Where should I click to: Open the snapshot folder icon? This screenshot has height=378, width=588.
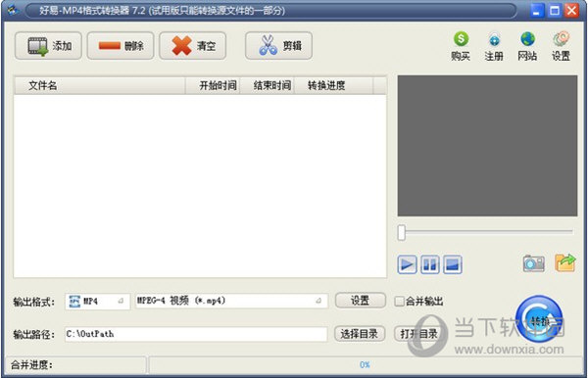(x=565, y=263)
